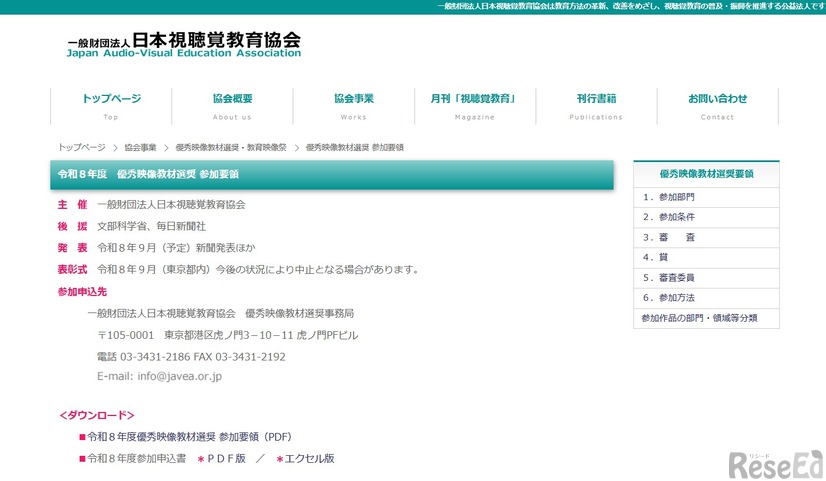Go to sidebar item 6．参加方法
This screenshot has width=826, height=481.
706,298
